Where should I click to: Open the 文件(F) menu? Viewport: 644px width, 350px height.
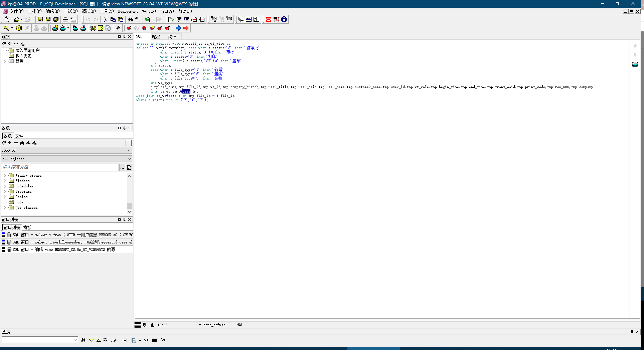coord(16,11)
